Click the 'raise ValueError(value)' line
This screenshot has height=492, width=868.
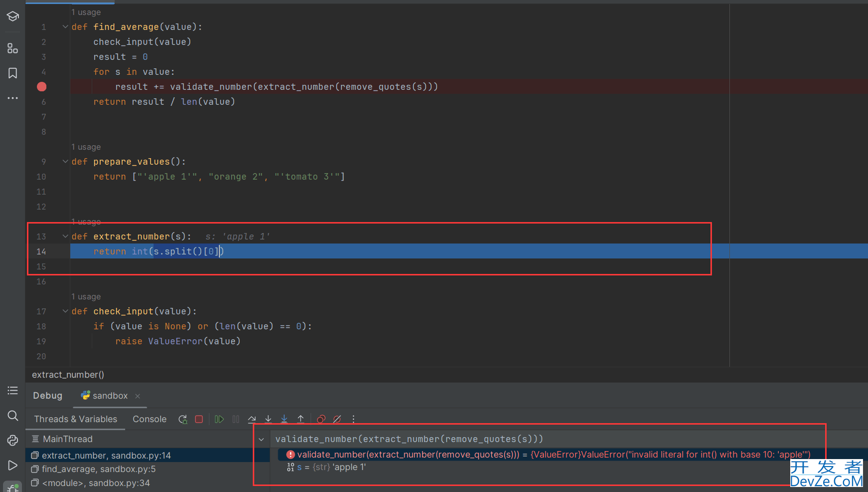[178, 341]
